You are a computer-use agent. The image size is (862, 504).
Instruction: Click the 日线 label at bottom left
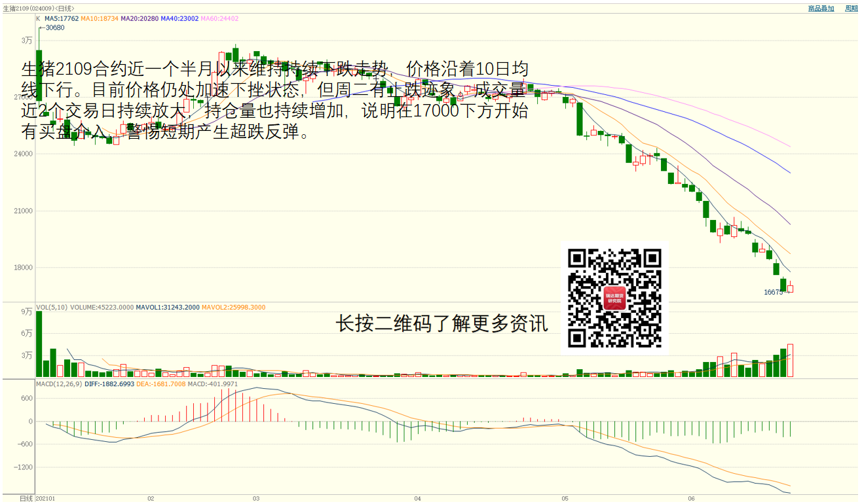[x=26, y=499]
